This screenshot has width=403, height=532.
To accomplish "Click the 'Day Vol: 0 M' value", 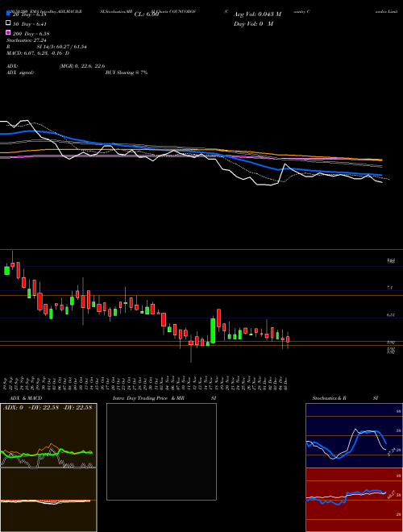I will (x=253, y=23).
